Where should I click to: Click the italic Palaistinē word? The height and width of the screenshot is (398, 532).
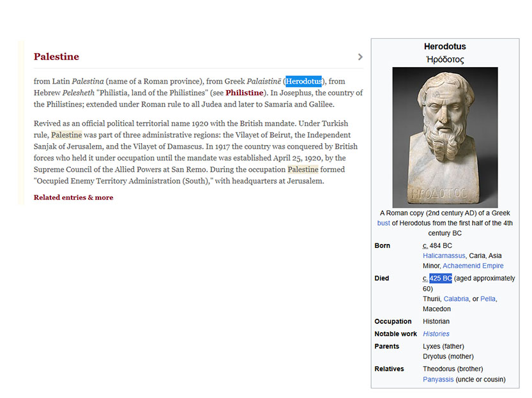tap(264, 81)
